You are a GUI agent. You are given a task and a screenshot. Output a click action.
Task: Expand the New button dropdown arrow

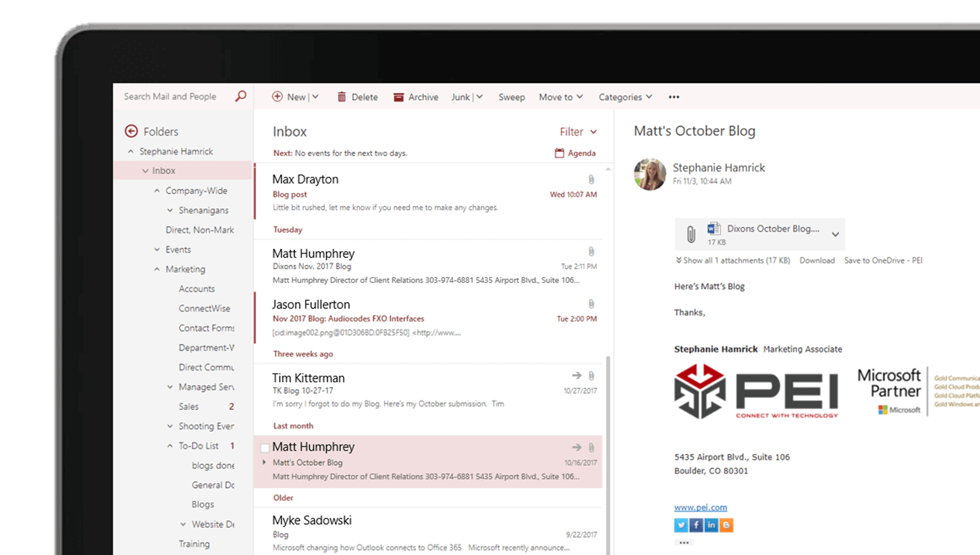click(x=315, y=97)
